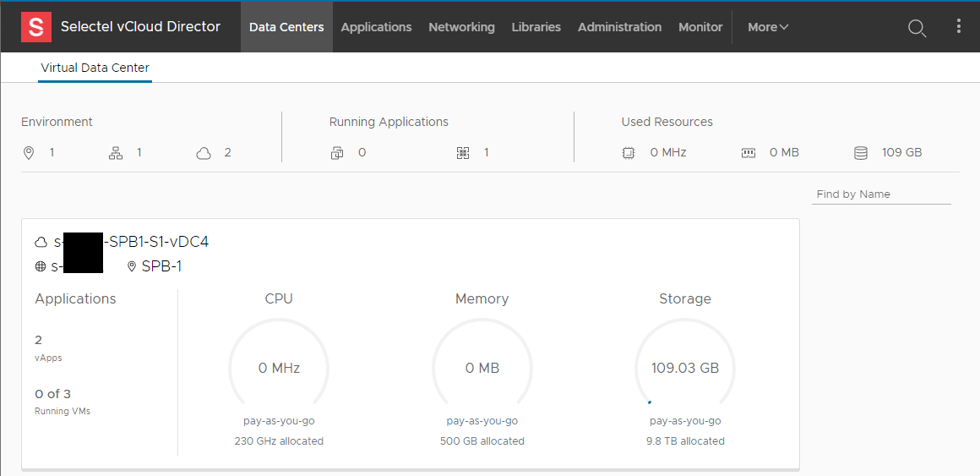Click the Selectel vCloud Director title
The height and width of the screenshot is (476, 980).
pos(140,26)
